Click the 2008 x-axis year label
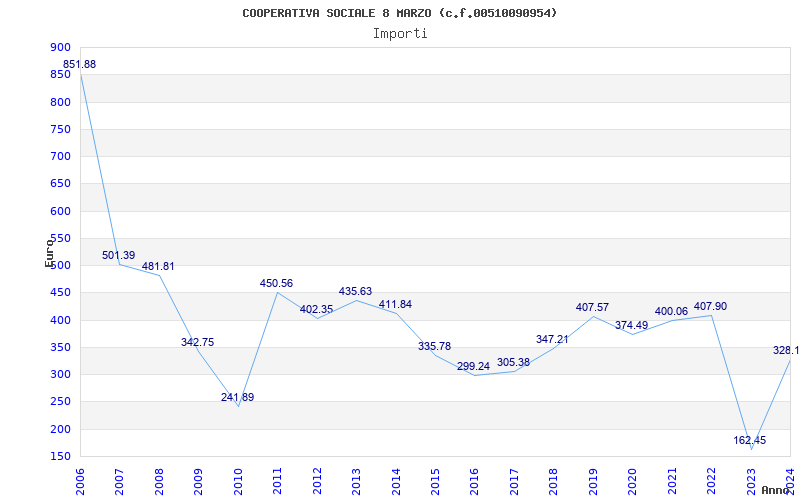This screenshot has height=500, width=800. (159, 481)
